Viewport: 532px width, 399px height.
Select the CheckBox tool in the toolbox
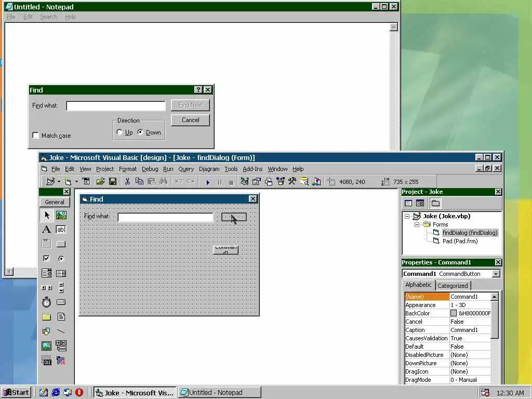tap(47, 258)
